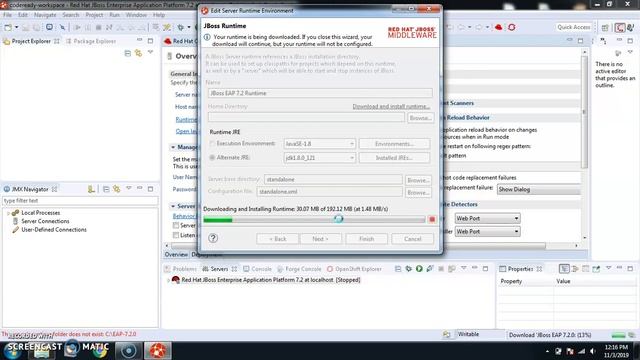Open the jdk1.8.0_121 JRE dropdown
The width and height of the screenshot is (640, 360).
pyautogui.click(x=320, y=158)
